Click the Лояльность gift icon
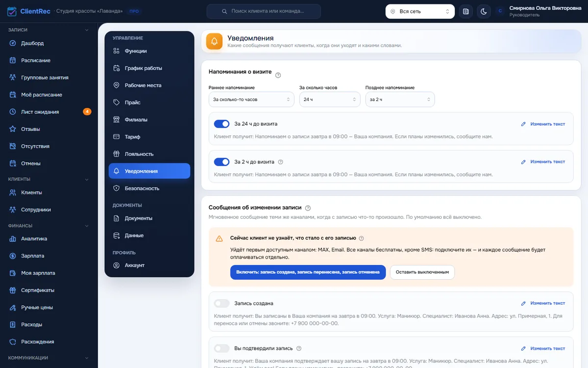 click(116, 154)
